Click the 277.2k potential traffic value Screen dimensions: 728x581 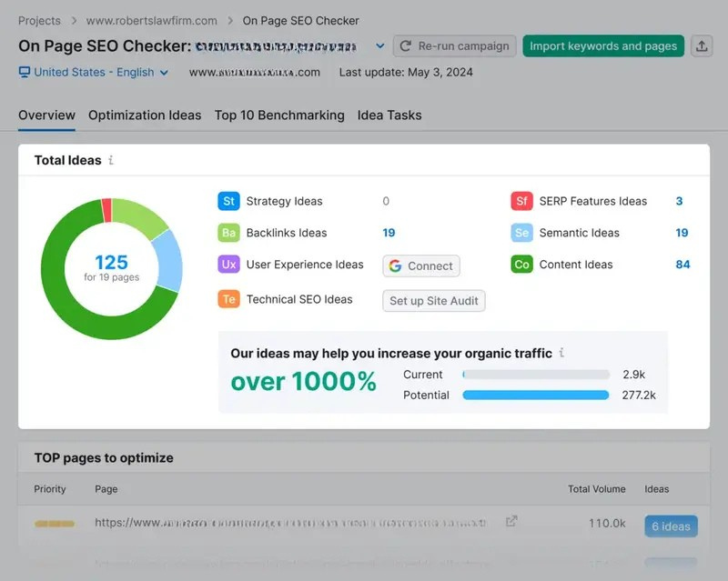click(x=639, y=395)
